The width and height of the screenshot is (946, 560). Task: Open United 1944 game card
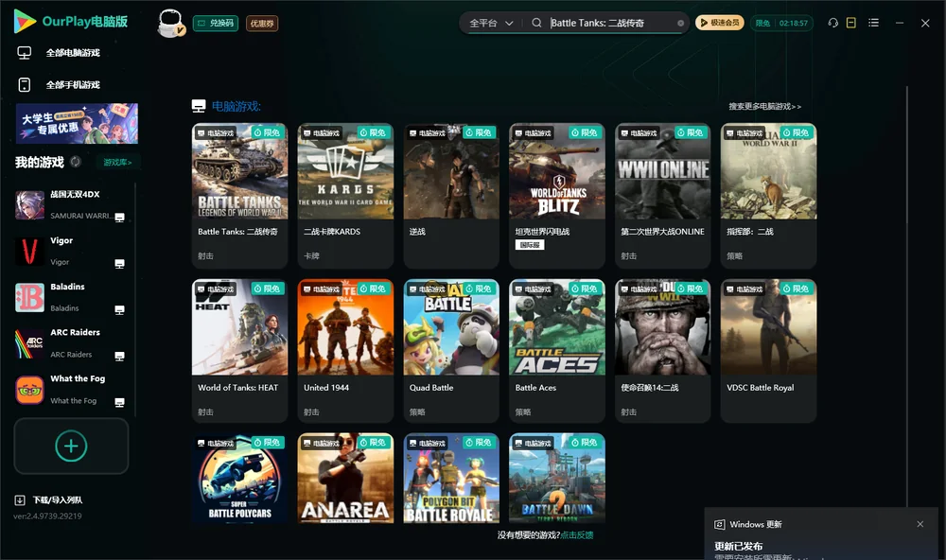click(x=345, y=351)
